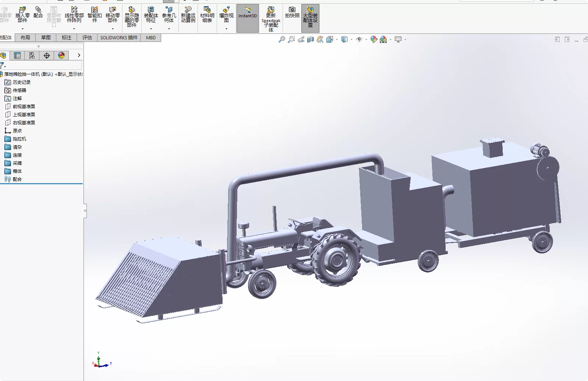Update Speedpak subassemblies (更新Speedpak子装配体)
Screen dimensions: 588x381
pos(271,19)
